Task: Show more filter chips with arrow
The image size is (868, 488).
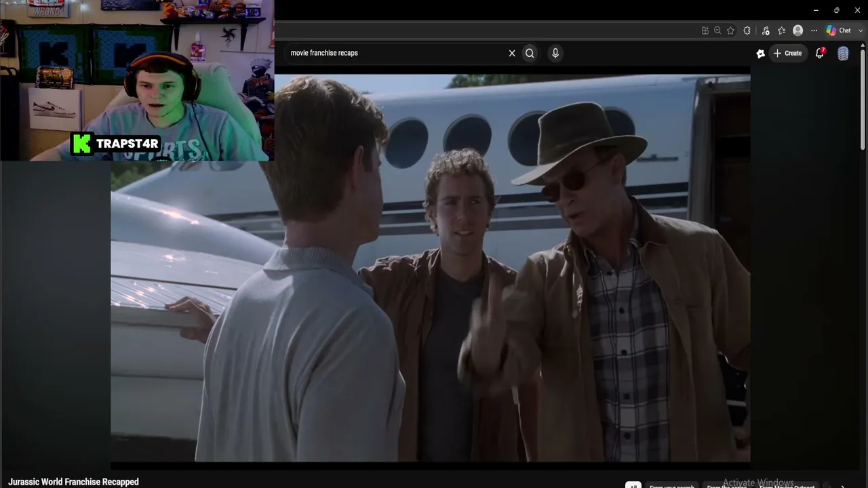Action: pos(843,485)
